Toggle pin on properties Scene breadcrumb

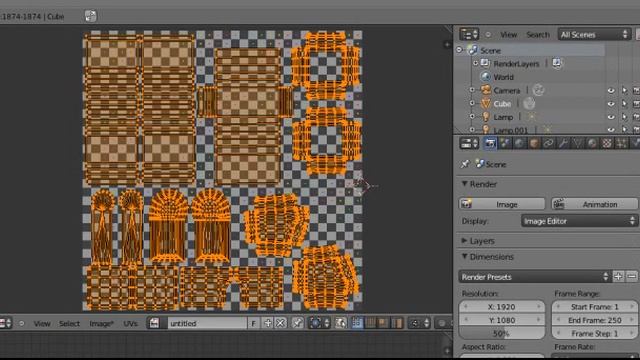[465, 164]
